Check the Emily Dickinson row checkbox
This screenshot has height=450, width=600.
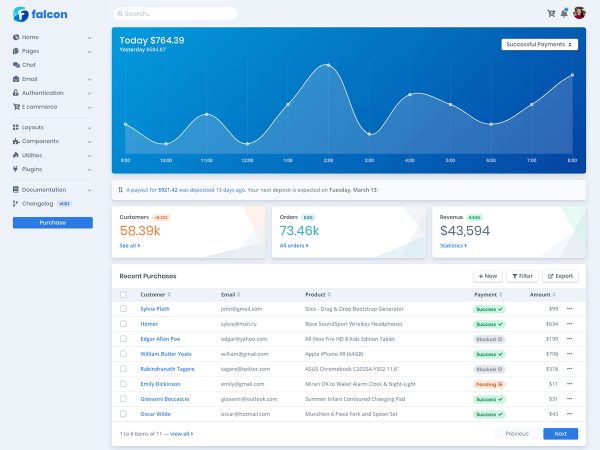124,384
